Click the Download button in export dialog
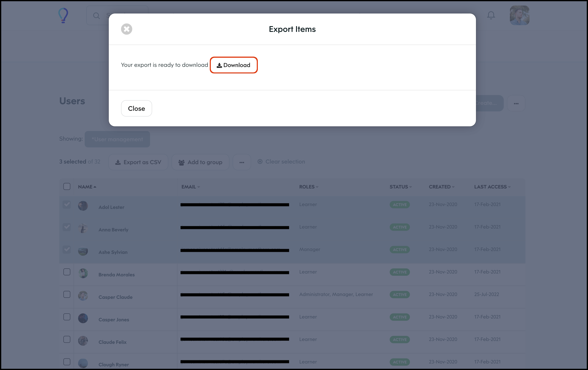This screenshot has width=588, height=370. pos(234,65)
